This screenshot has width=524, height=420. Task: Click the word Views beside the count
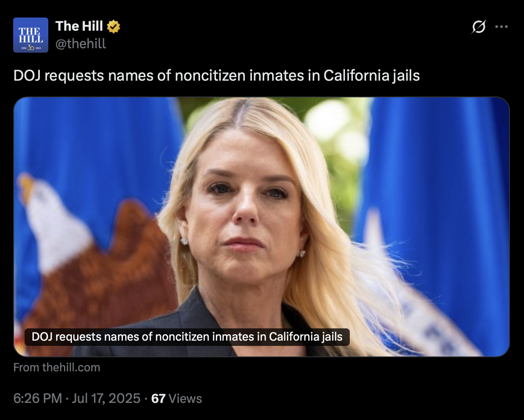(x=185, y=399)
